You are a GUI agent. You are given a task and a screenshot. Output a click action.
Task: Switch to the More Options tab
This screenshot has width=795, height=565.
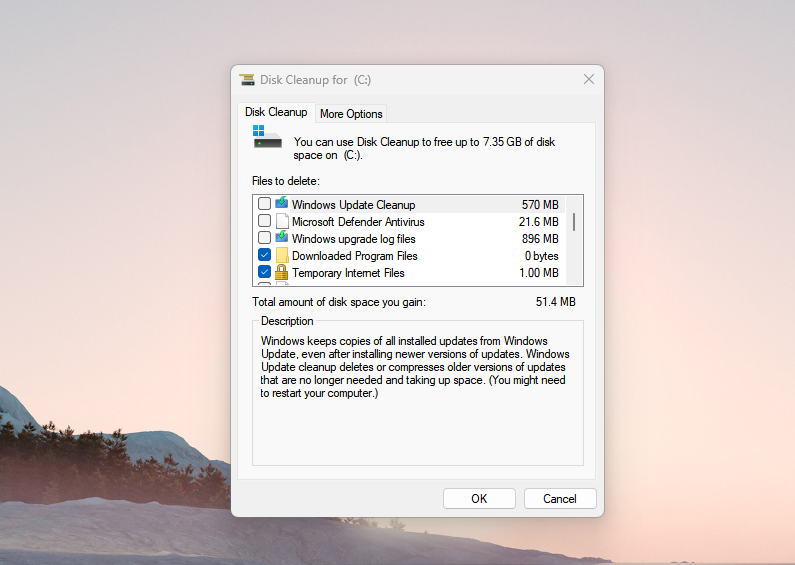click(x=351, y=114)
